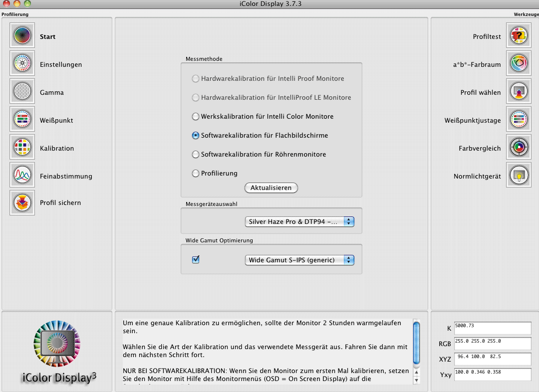This screenshot has width=539, height=392.
Task: Open the a*b*-Farbraum tool icon
Action: point(519,64)
